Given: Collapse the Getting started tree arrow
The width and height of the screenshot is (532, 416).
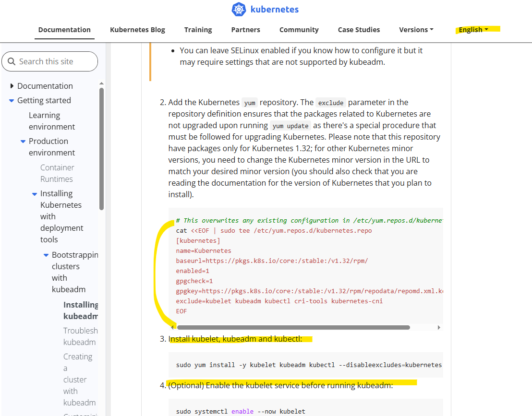Looking at the screenshot, I should pos(12,101).
